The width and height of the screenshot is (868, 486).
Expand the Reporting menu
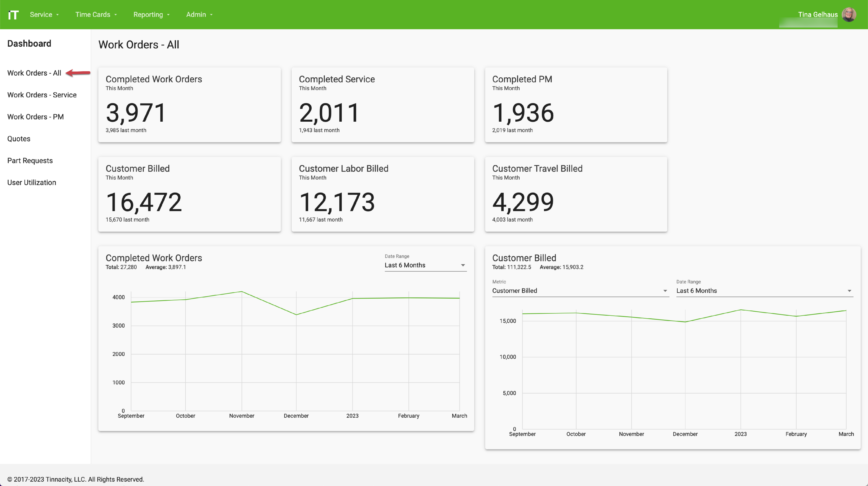[151, 14]
